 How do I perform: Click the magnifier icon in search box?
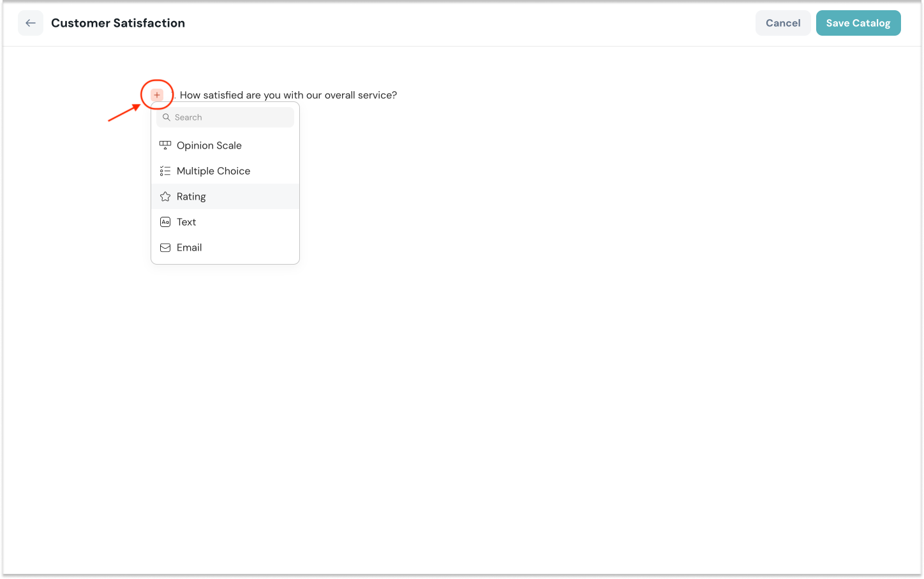167,117
